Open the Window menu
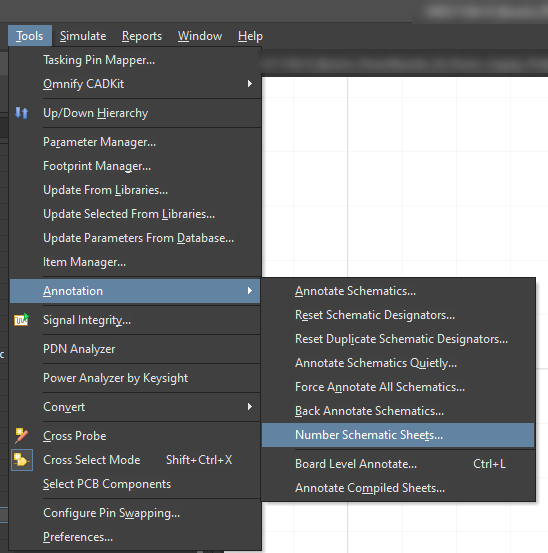This screenshot has height=553, width=548. [x=200, y=36]
